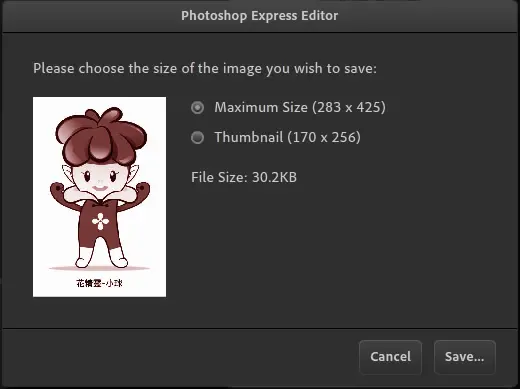
Task: Click the Save... button
Action: 465,357
